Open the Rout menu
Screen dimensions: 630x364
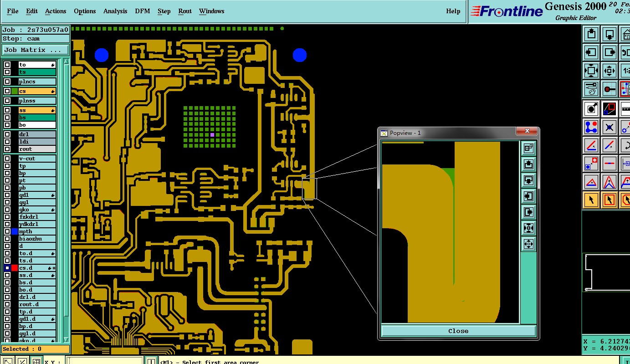click(185, 11)
